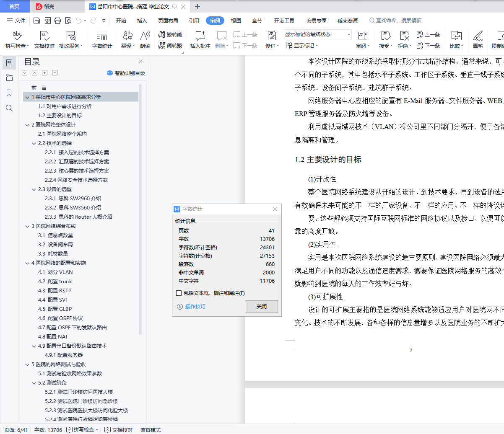
Task: Open bookmark sidebar icon
Action: (9, 93)
